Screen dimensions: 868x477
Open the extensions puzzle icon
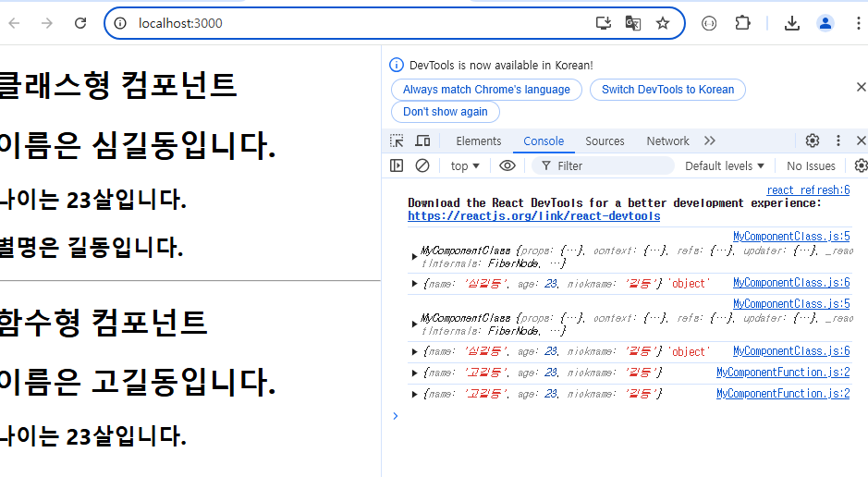[742, 23]
